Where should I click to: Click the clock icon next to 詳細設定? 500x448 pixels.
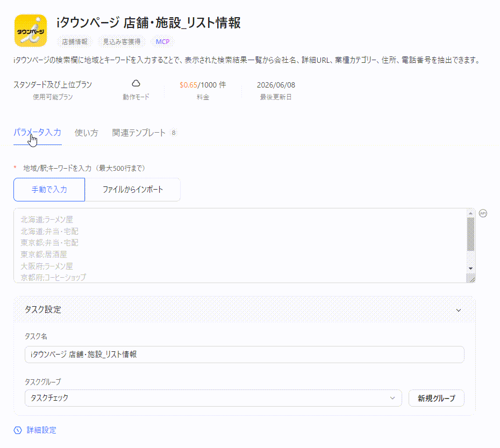pyautogui.click(x=18, y=430)
